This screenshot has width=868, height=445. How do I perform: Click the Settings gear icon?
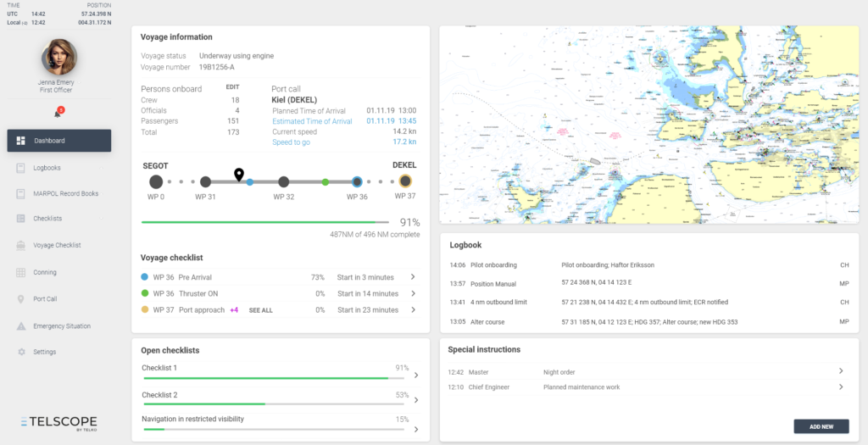tap(20, 352)
